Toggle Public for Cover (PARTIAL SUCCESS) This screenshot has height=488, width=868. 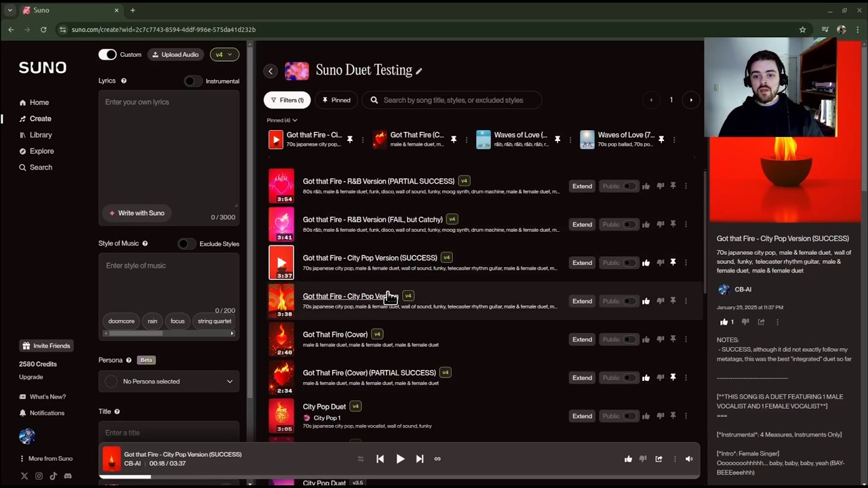coord(630,378)
